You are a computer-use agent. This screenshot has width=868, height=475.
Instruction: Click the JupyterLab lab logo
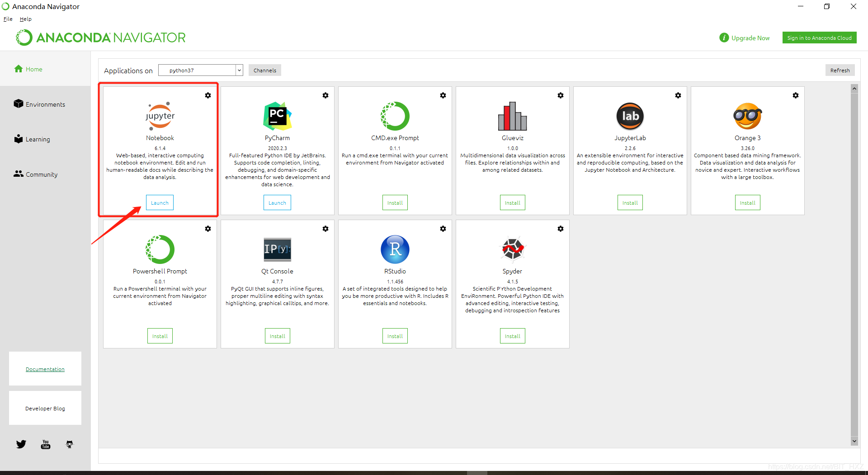[630, 116]
